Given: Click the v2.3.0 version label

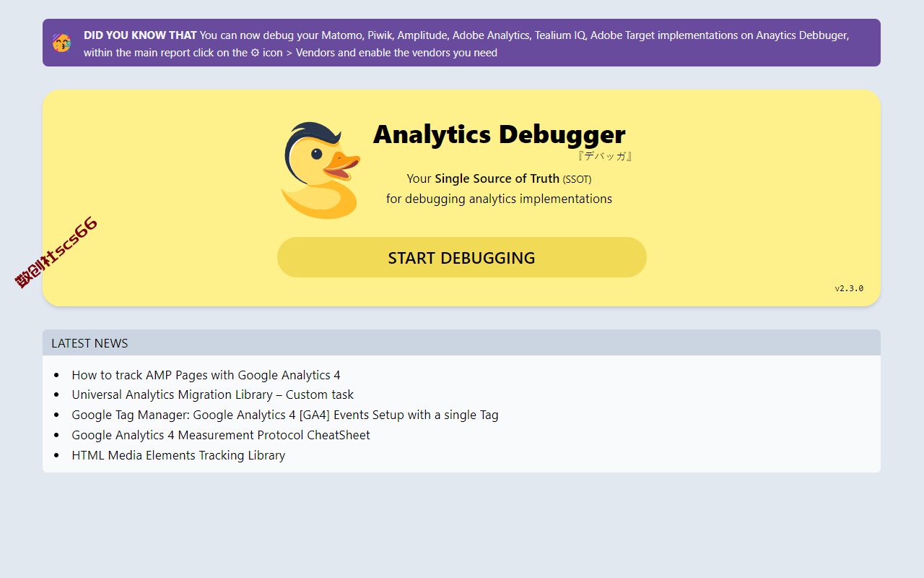Looking at the screenshot, I should 849,288.
